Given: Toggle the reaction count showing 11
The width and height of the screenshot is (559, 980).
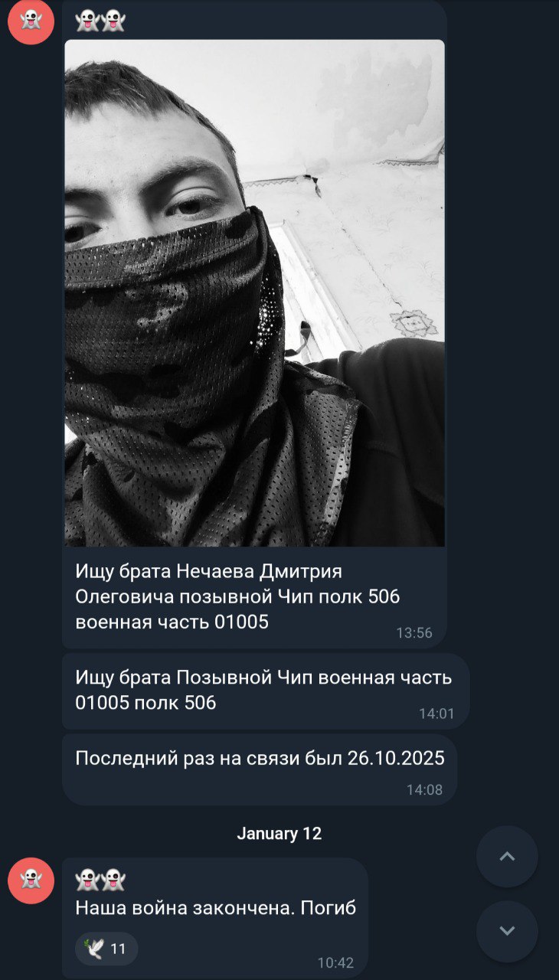Looking at the screenshot, I should [107, 949].
